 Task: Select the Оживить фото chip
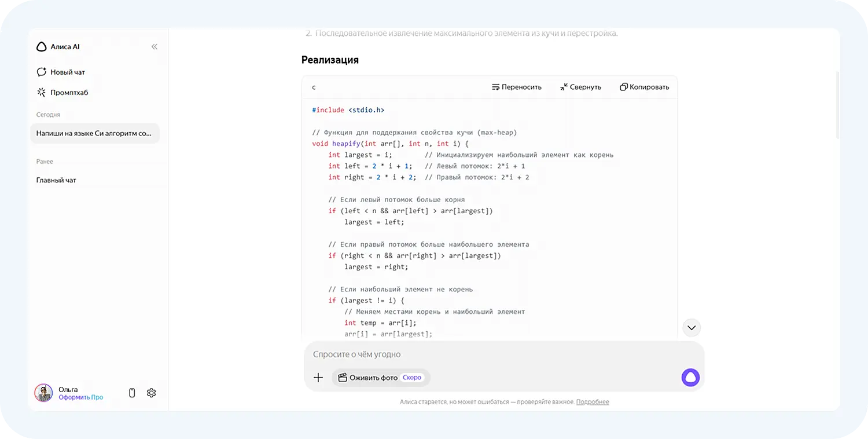381,378
